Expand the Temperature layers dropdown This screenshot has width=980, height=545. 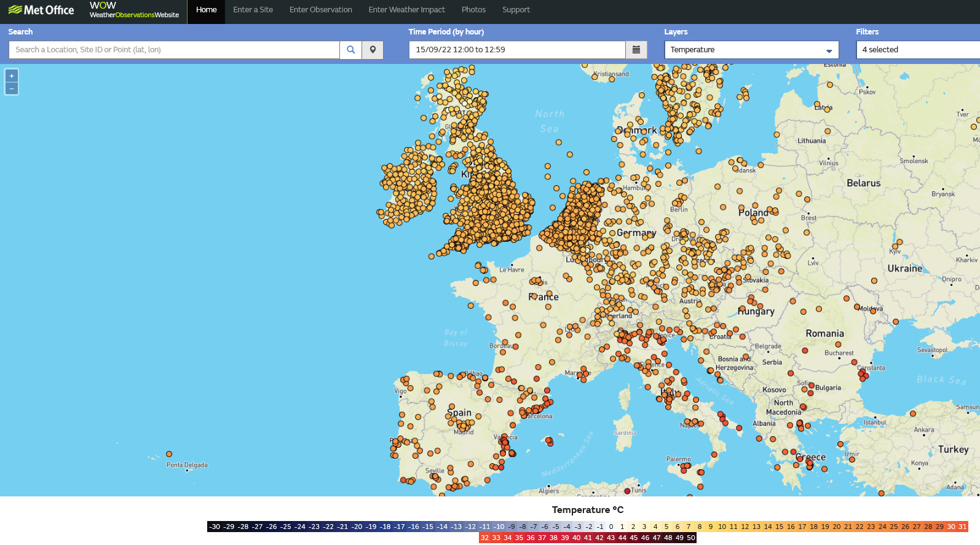pos(751,50)
